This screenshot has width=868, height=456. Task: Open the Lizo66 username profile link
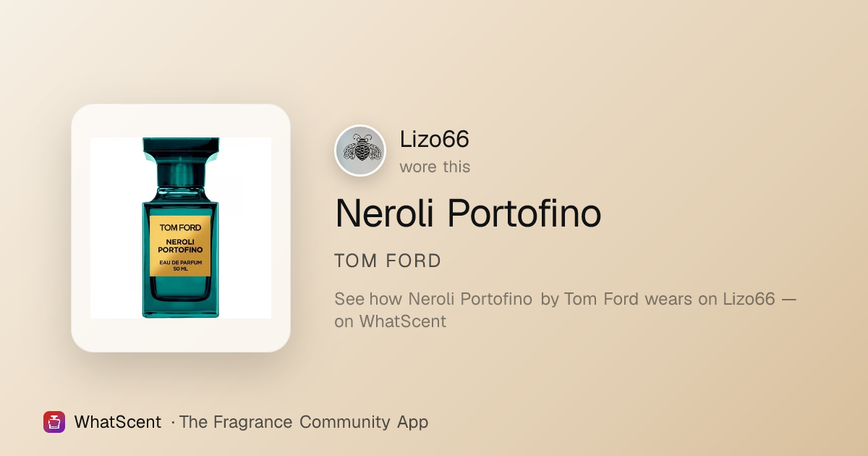point(435,139)
